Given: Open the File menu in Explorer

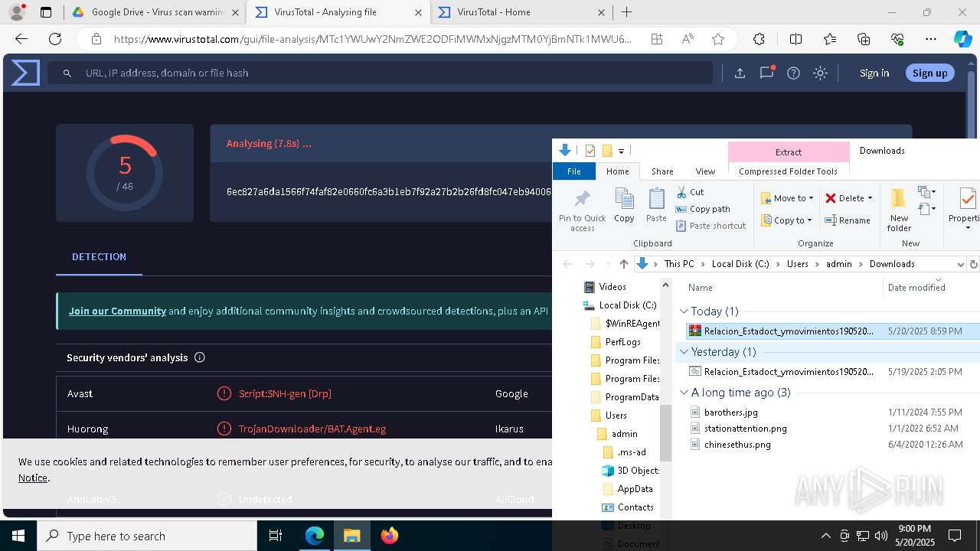Looking at the screenshot, I should click(573, 171).
